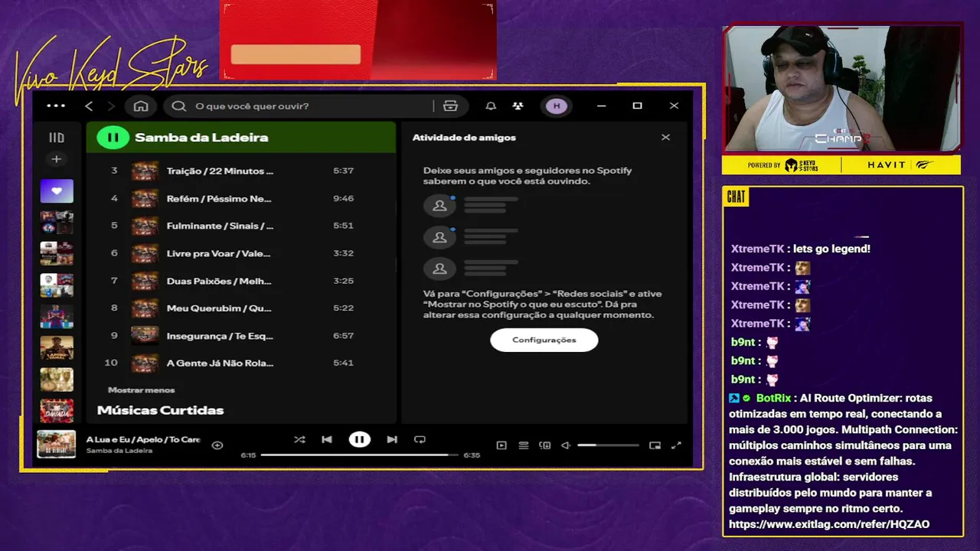Open the Now Playing view icon
This screenshot has width=980, height=551.
[501, 445]
